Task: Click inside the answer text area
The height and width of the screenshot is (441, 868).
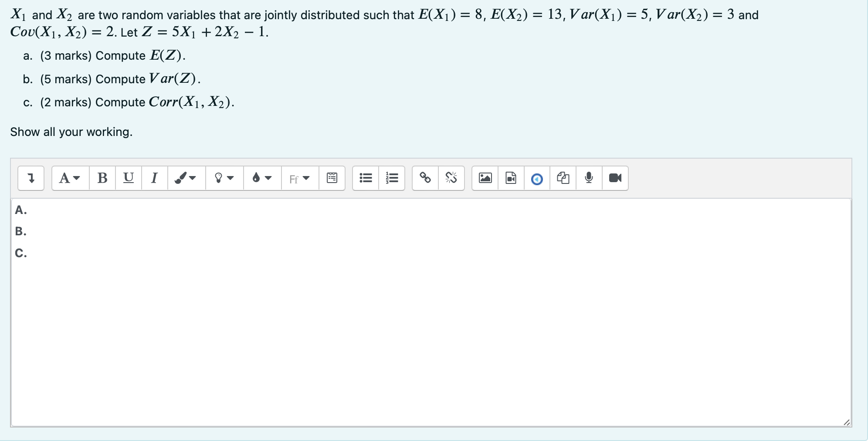Action: pyautogui.click(x=392, y=305)
